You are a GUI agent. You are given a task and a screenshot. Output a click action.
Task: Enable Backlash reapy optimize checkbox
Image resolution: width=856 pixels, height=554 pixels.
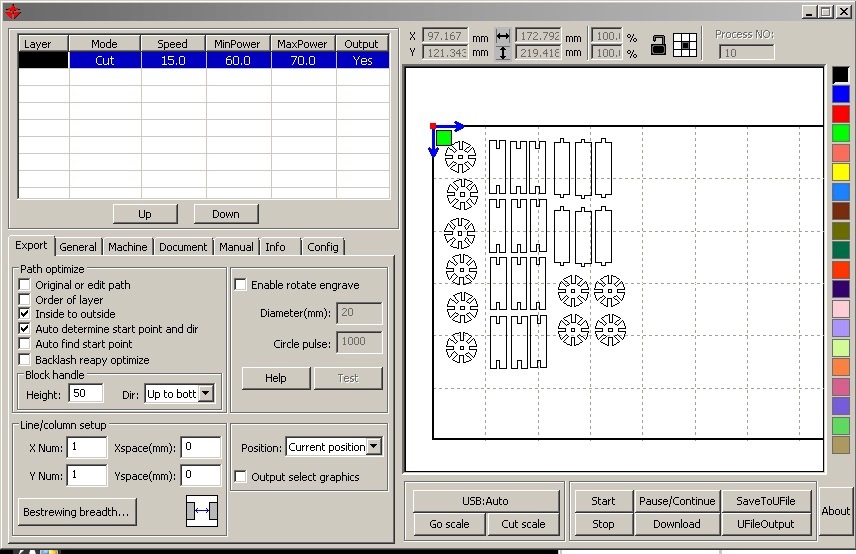click(25, 360)
